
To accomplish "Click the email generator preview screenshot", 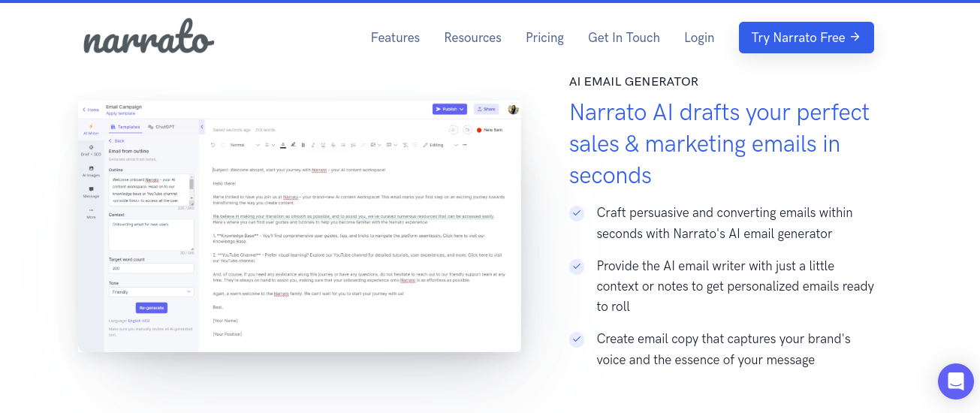I will pos(299,225).
